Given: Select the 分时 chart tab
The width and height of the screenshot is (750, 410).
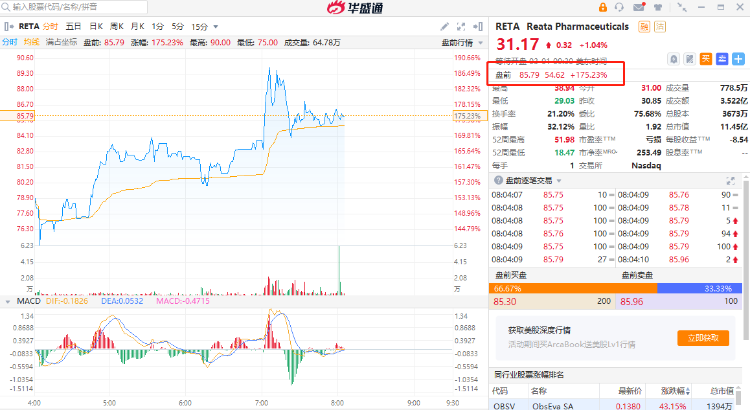Looking at the screenshot, I should (x=50, y=26).
